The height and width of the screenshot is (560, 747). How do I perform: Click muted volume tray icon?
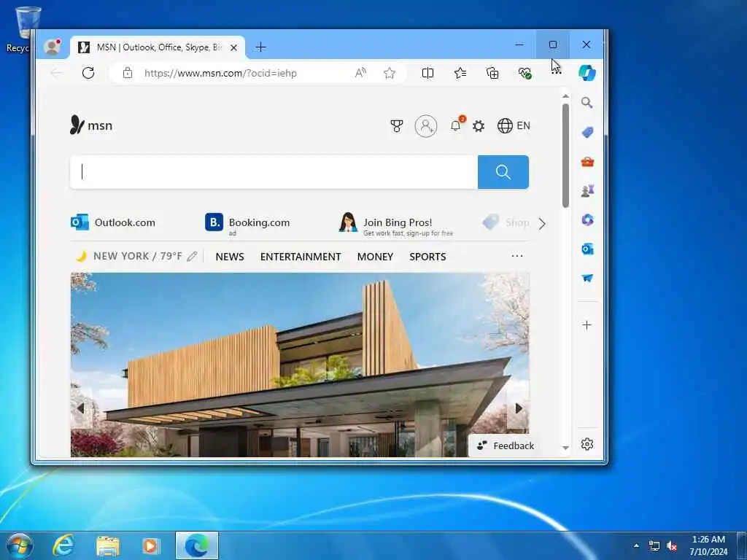click(x=672, y=545)
